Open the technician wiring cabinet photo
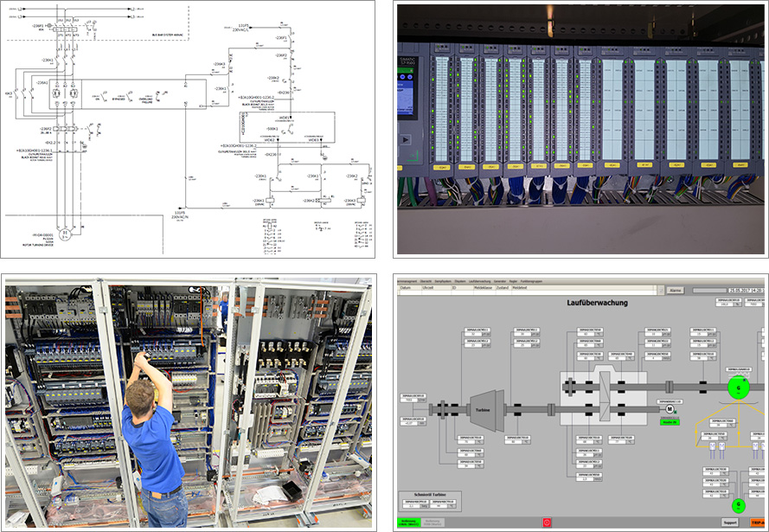The width and height of the screenshot is (769, 532). (188, 403)
